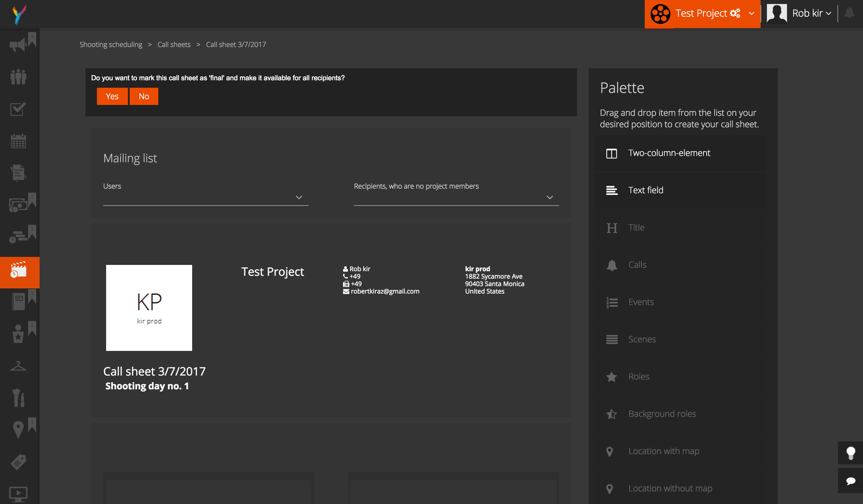Screen dimensions: 863x504
Task: Click the kir prod company name
Action: point(478,269)
